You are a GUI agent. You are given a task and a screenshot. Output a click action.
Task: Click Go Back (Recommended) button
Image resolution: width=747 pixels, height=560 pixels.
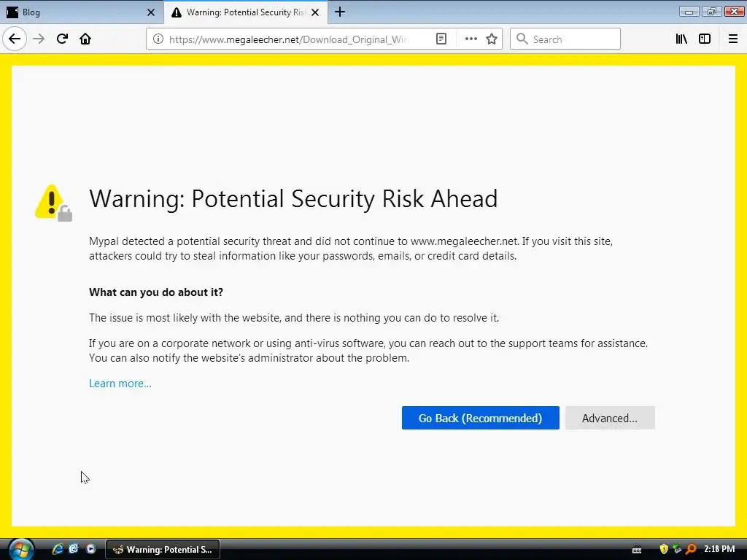click(480, 418)
